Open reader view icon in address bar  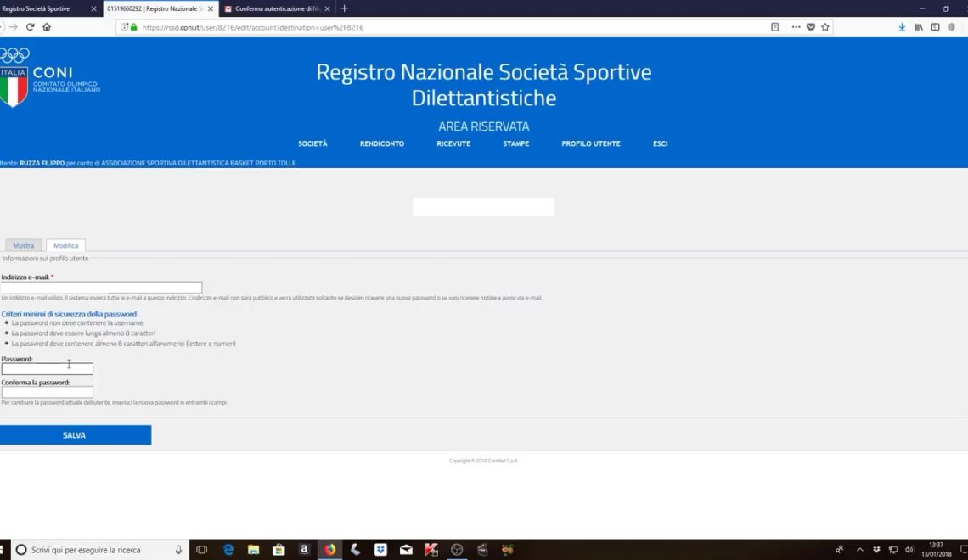(x=774, y=27)
